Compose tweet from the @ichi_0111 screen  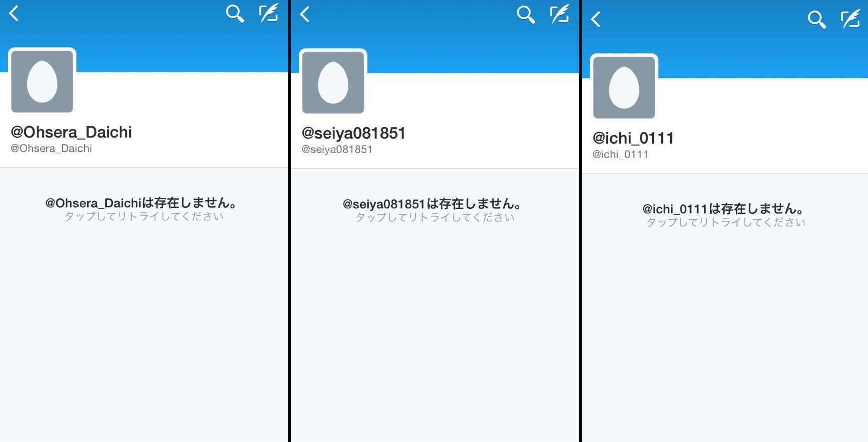(851, 19)
